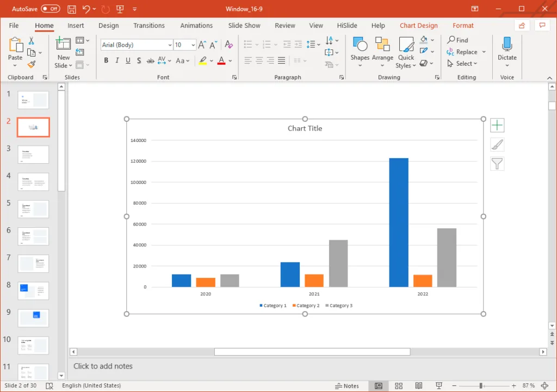Click the yellow highlight color swatch
557x392 pixels.
pyautogui.click(x=202, y=64)
